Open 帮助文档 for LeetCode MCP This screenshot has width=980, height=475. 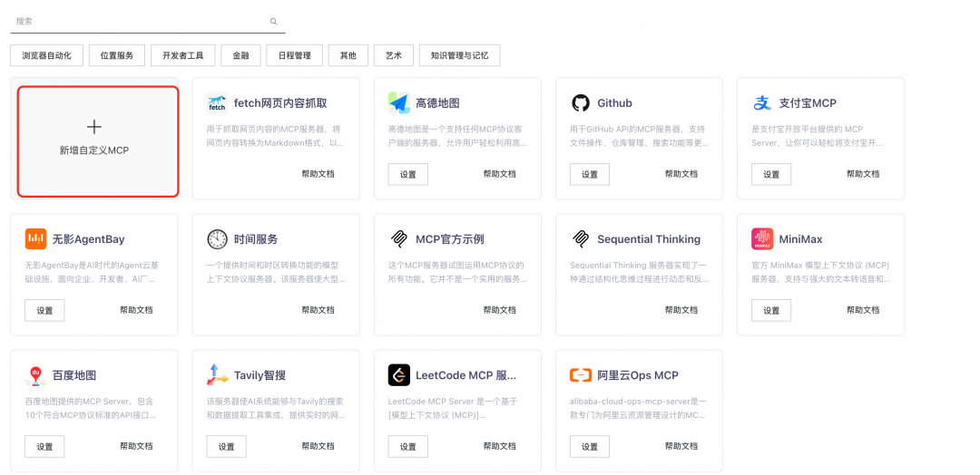click(499, 446)
